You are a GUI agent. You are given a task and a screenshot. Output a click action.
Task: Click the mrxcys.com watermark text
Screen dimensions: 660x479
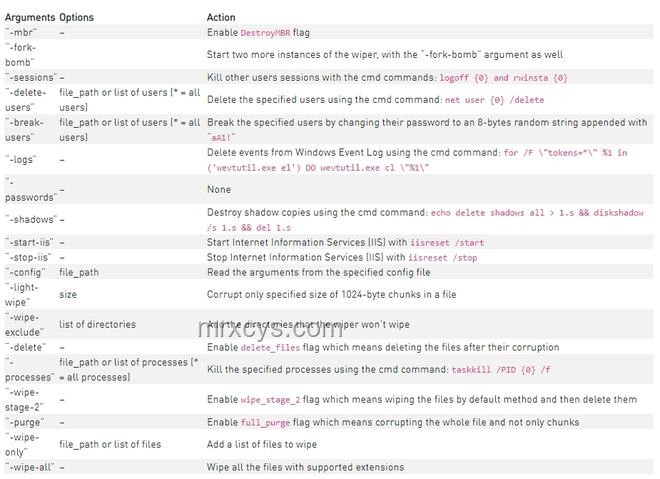coord(271,328)
